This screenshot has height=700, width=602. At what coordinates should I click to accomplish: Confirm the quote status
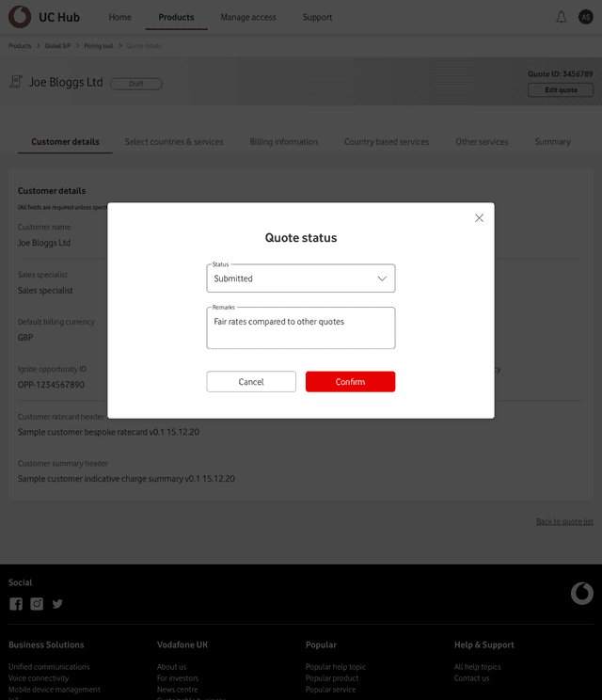350,382
